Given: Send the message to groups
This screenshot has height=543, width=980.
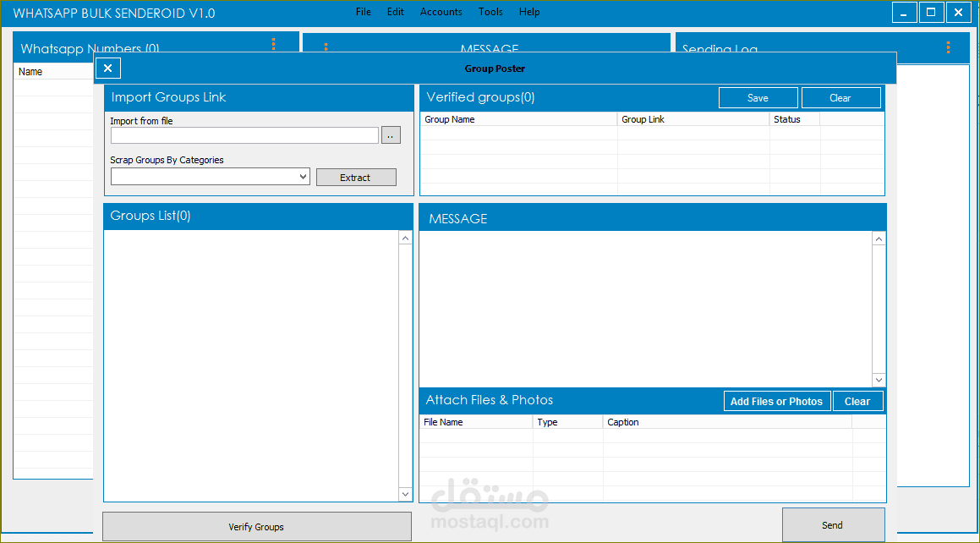Looking at the screenshot, I should [x=833, y=525].
